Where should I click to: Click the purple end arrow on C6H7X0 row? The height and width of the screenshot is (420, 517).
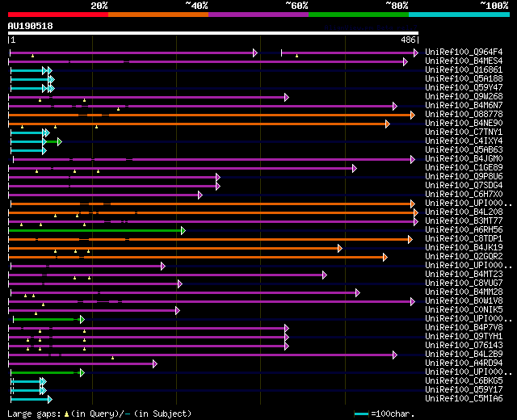[x=200, y=195]
